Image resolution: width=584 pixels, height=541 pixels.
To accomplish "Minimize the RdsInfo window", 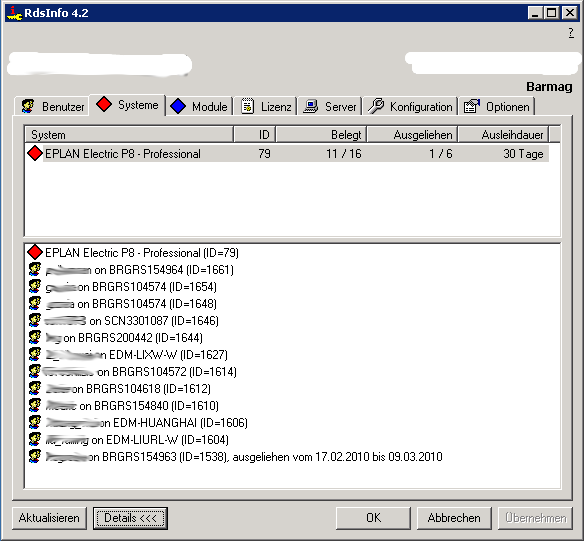I will pyautogui.click(x=535, y=13).
